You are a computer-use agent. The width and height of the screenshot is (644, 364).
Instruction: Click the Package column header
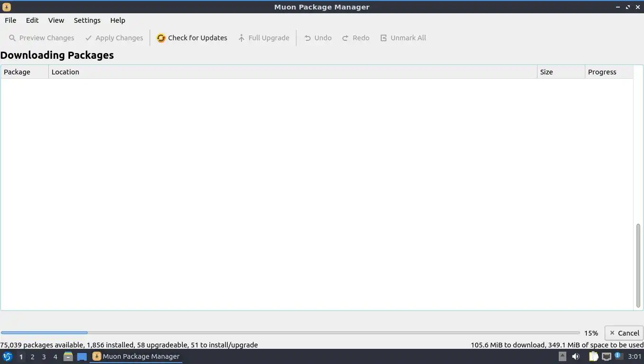tap(25, 72)
